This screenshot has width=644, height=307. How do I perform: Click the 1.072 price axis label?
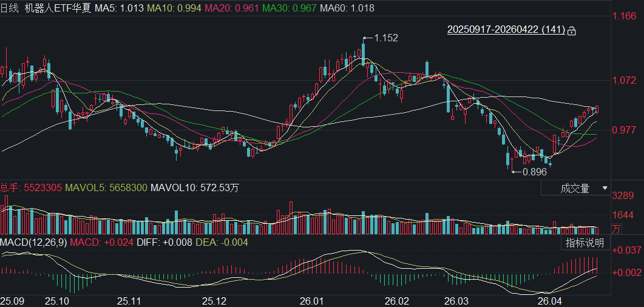(625, 80)
